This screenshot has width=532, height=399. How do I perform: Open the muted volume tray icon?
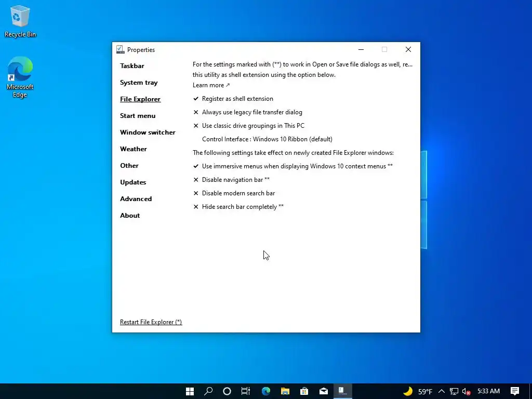coord(466,392)
